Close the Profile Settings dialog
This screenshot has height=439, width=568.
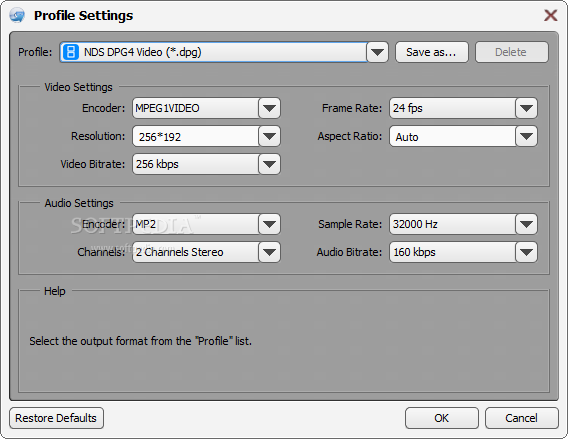[x=551, y=15]
